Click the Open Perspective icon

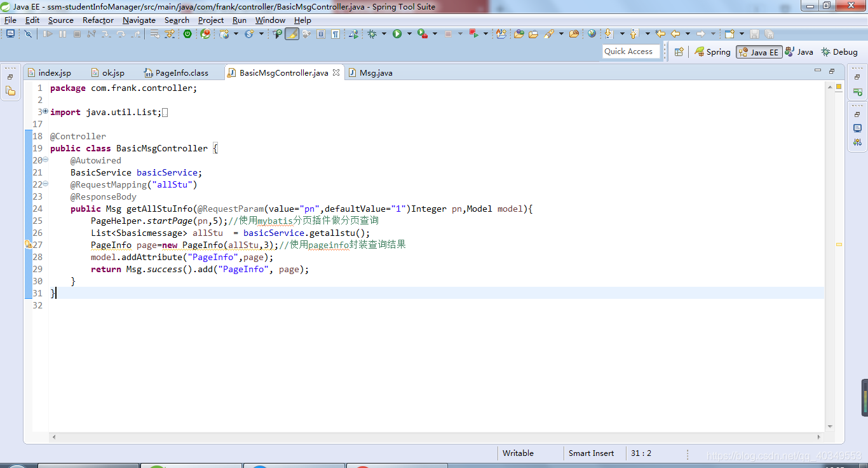click(x=679, y=52)
